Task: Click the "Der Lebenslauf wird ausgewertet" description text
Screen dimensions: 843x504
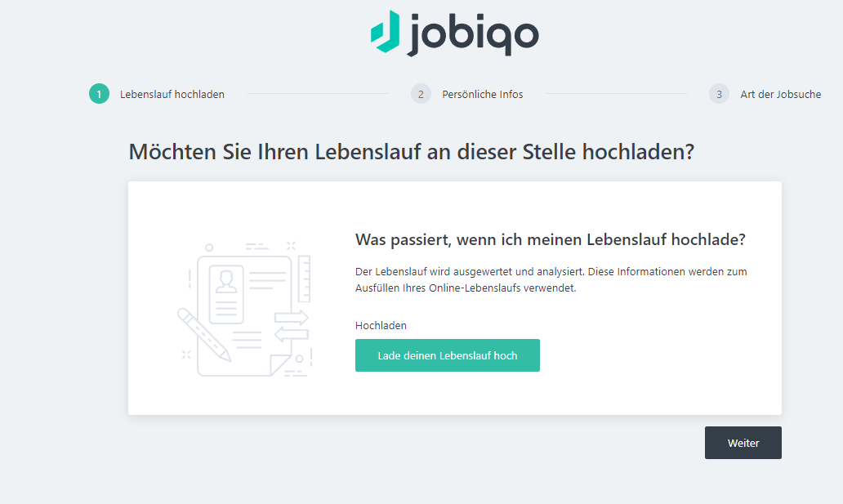Action: (551, 279)
